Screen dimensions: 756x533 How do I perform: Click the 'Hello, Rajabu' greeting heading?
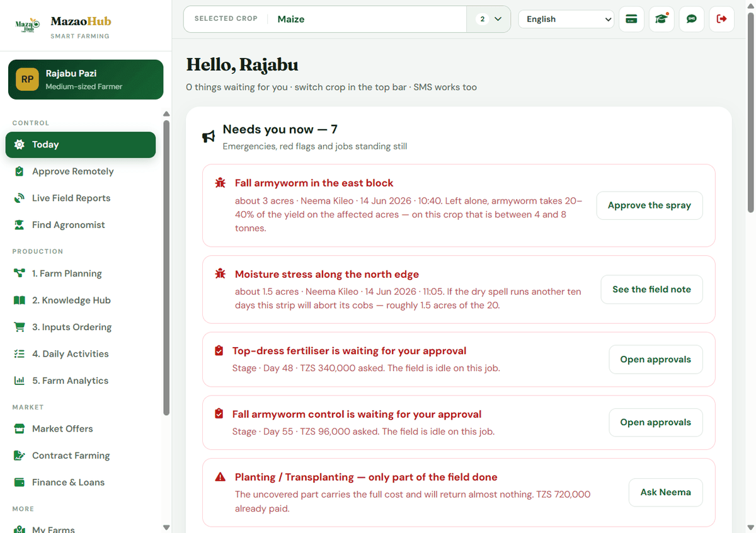243,65
